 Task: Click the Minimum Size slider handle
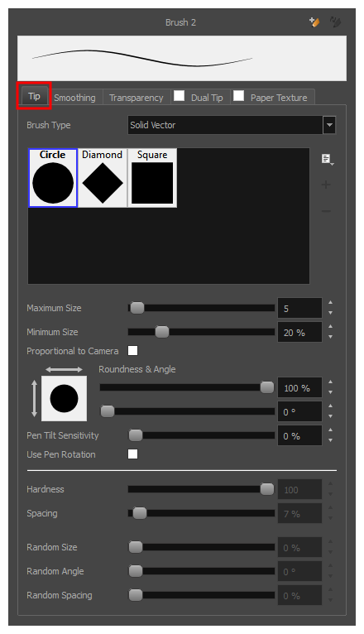click(162, 332)
